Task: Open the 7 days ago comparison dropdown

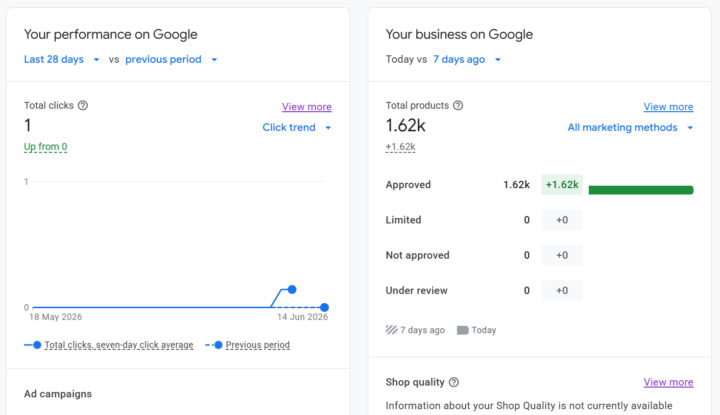Action: [x=467, y=60]
